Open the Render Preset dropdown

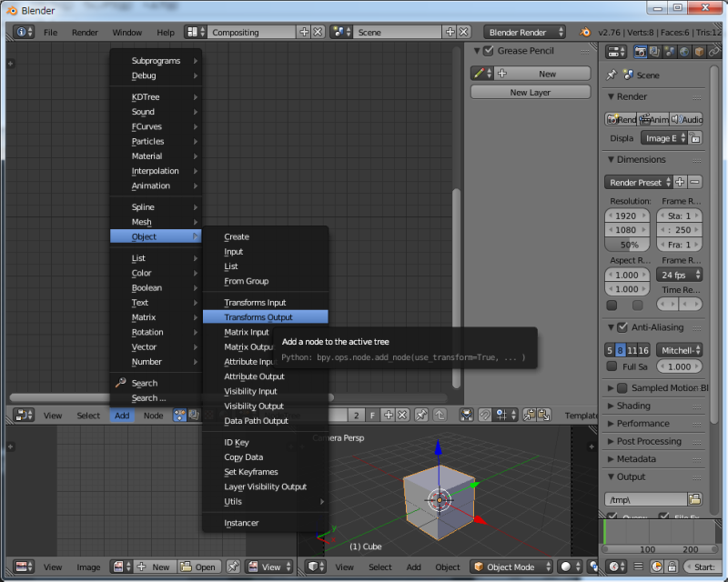[638, 182]
